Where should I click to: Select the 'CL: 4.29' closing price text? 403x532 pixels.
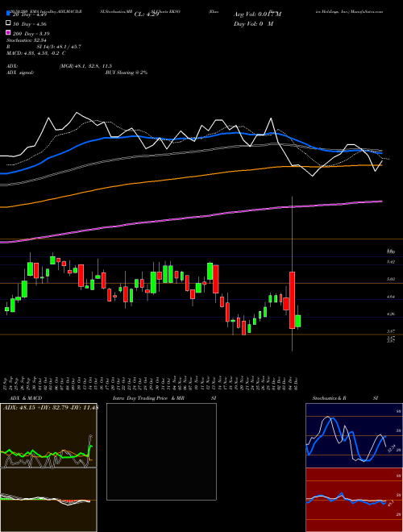tap(147, 15)
